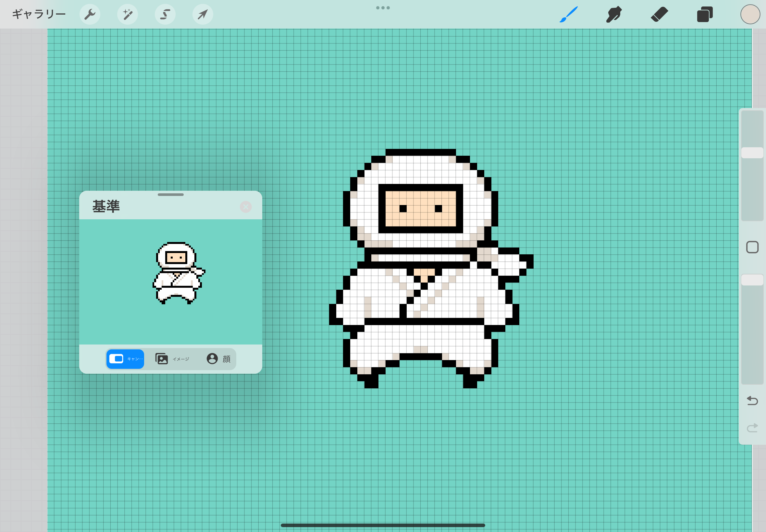Select the Brush tool
Viewport: 766px width, 532px height.
coord(569,14)
